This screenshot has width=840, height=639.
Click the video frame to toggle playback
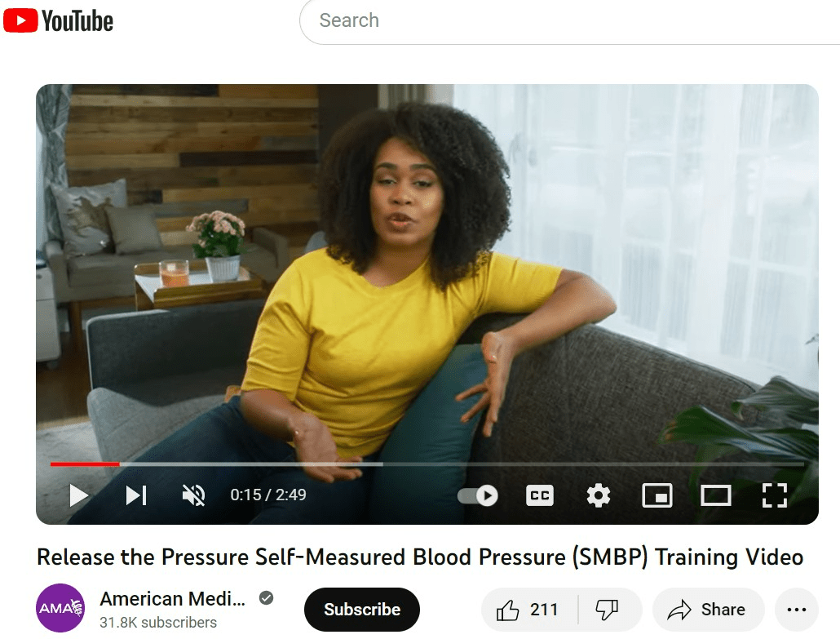pyautogui.click(x=427, y=268)
